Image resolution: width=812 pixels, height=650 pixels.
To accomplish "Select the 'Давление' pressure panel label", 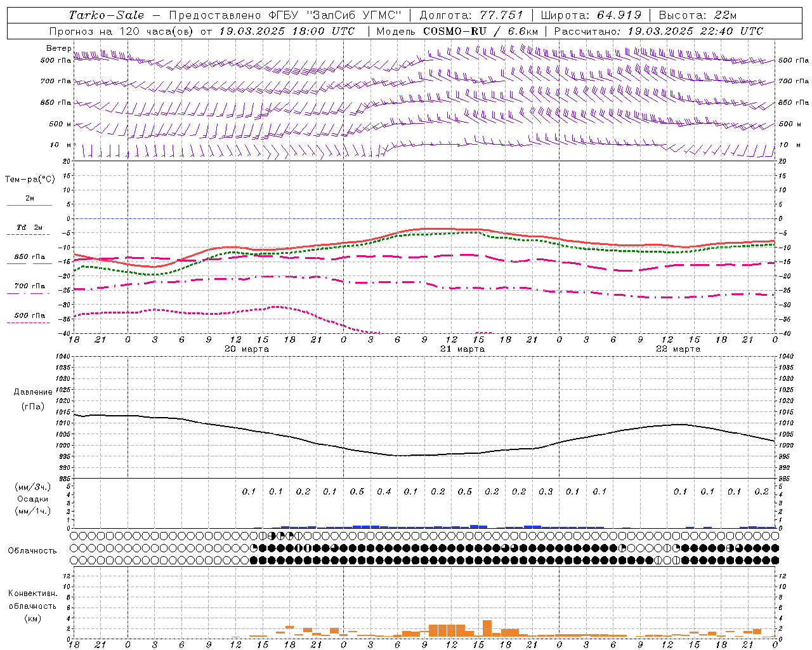I will 33,392.
